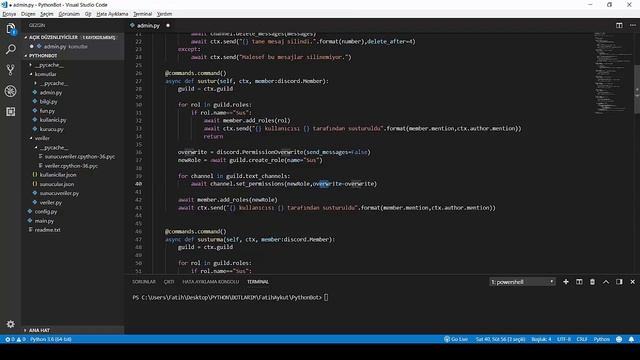
Task: Click the editor vertical scrollbar
Action: tap(637, 89)
